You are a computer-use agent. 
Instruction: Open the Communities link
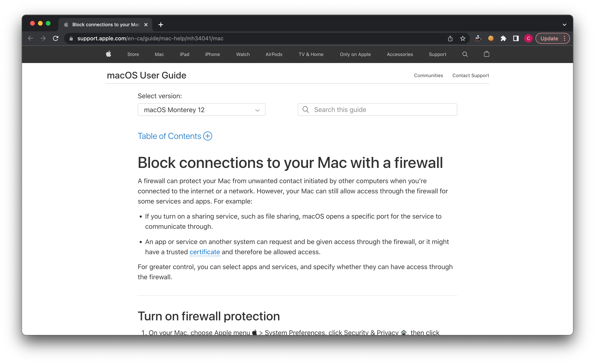(428, 75)
